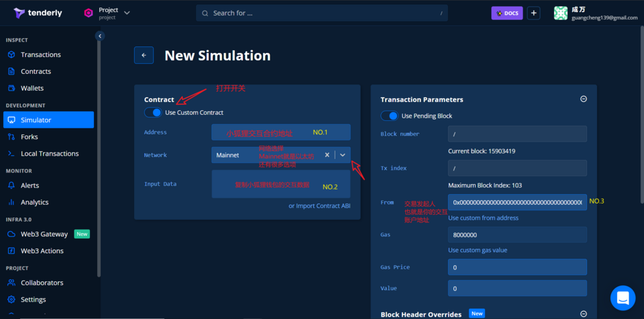644x319 pixels.
Task: Click the Input Data text area
Action: click(281, 184)
